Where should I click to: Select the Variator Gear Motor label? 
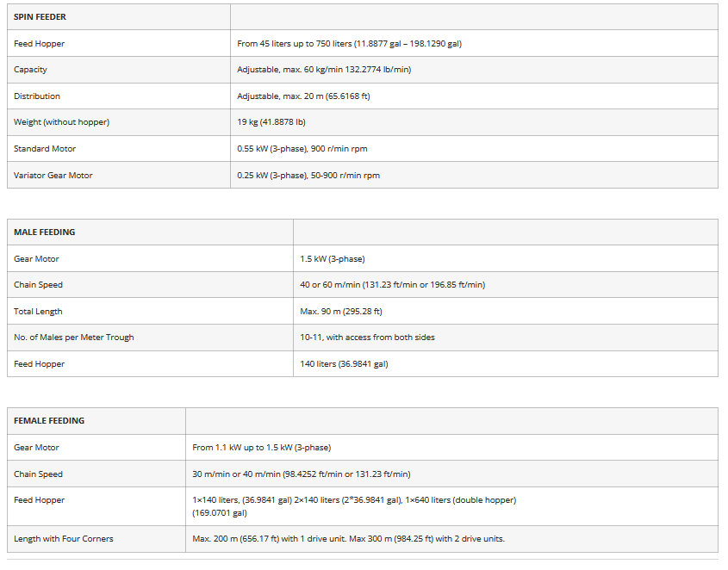click(53, 176)
